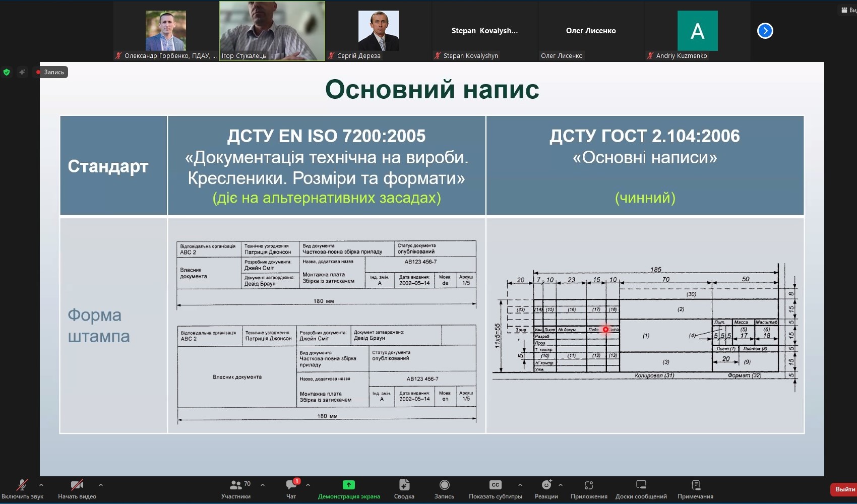Toggle Показать субтитры captions
857x504 pixels.
tap(496, 489)
